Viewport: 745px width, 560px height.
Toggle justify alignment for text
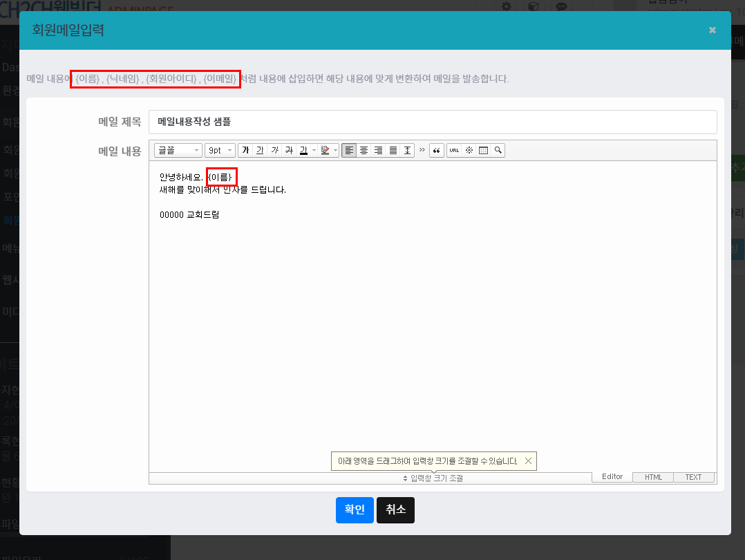pyautogui.click(x=393, y=151)
